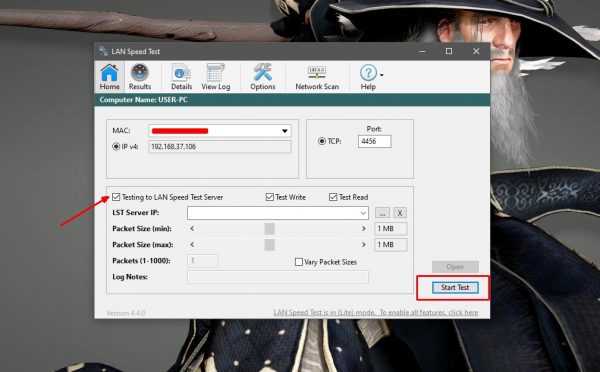Viewport: 600px width, 372px height.
Task: Enable Vary Packet Sizes checkbox
Action: (299, 262)
